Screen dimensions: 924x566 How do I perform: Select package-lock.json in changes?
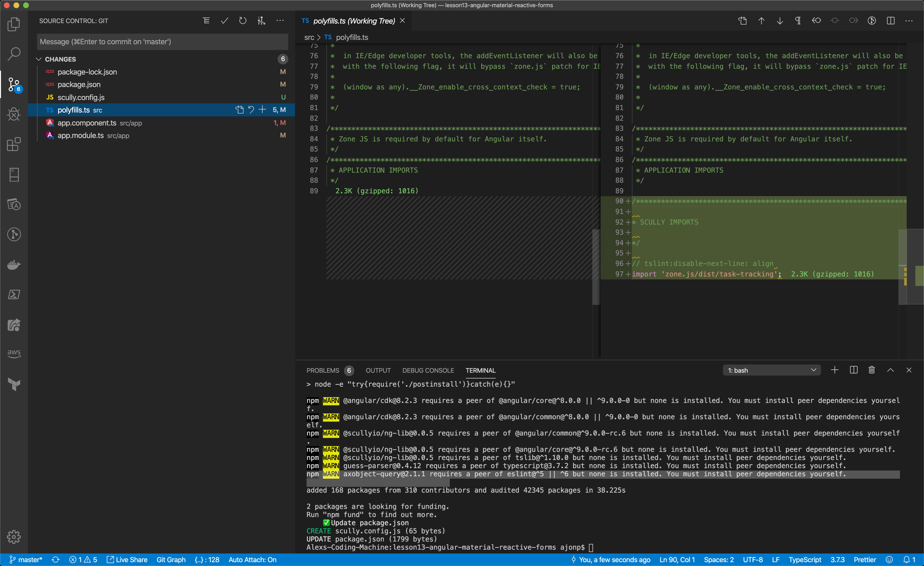tap(162, 72)
